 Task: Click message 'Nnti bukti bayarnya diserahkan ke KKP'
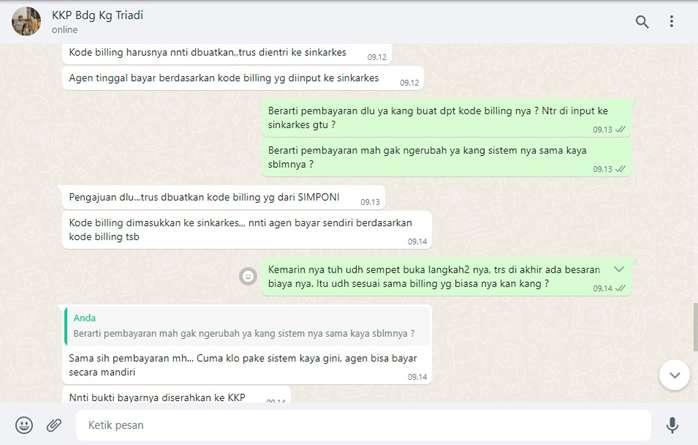(177, 396)
